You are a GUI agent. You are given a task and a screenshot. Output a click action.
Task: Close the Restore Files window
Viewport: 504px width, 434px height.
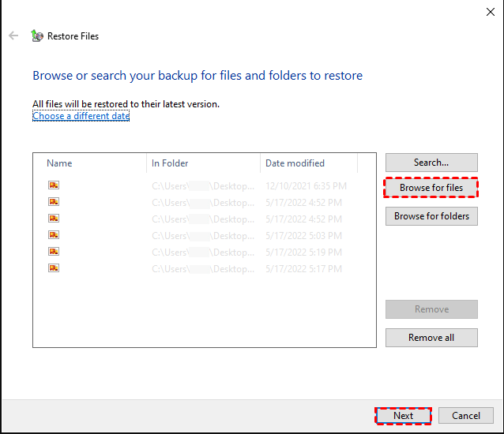click(x=489, y=11)
